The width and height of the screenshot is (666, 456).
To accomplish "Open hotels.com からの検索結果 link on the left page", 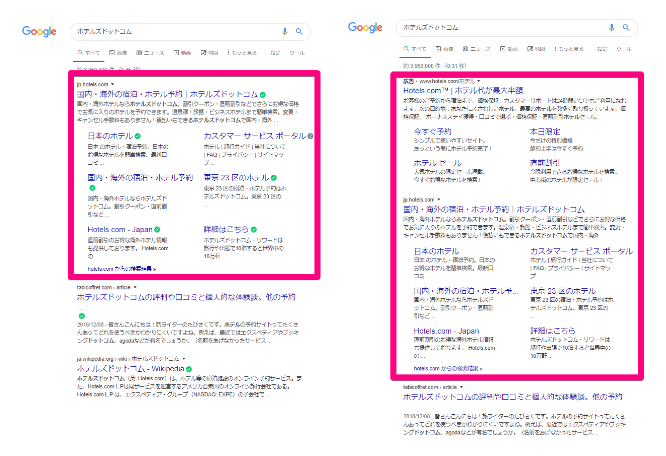I will tap(121, 269).
